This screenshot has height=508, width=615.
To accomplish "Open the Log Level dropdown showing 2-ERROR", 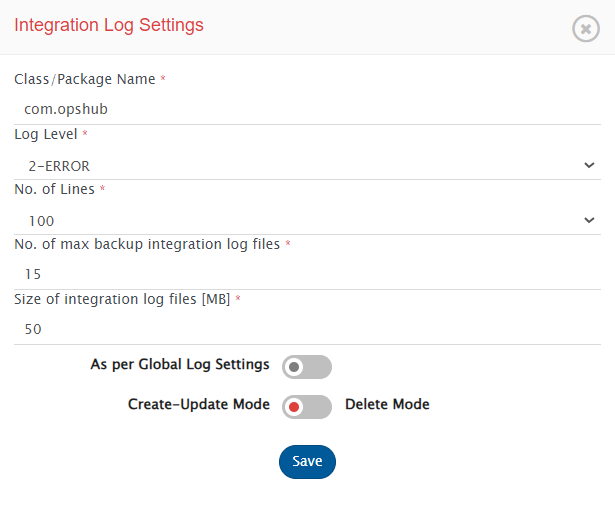I will click(x=300, y=165).
